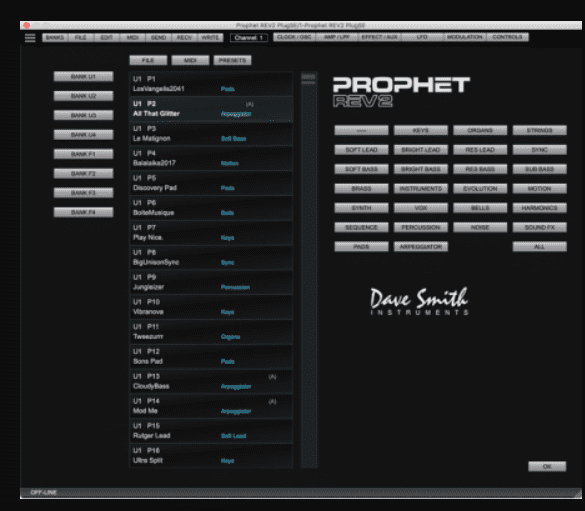The width and height of the screenshot is (585, 511).
Task: Filter presets by SUB BASS category
Action: (539, 169)
